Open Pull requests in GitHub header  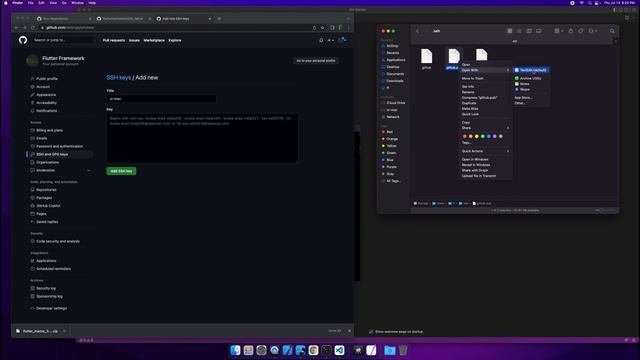114,40
